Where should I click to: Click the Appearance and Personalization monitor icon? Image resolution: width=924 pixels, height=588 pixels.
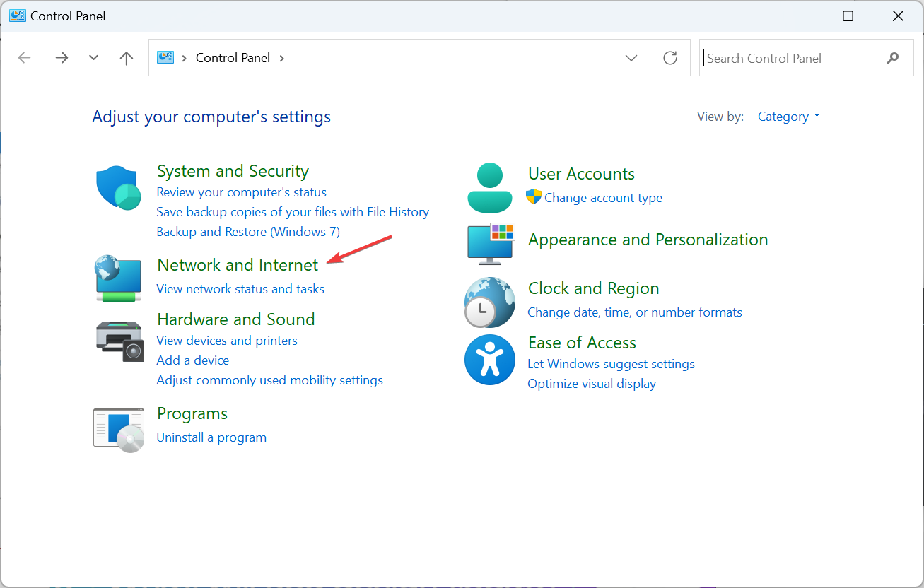[x=489, y=244]
